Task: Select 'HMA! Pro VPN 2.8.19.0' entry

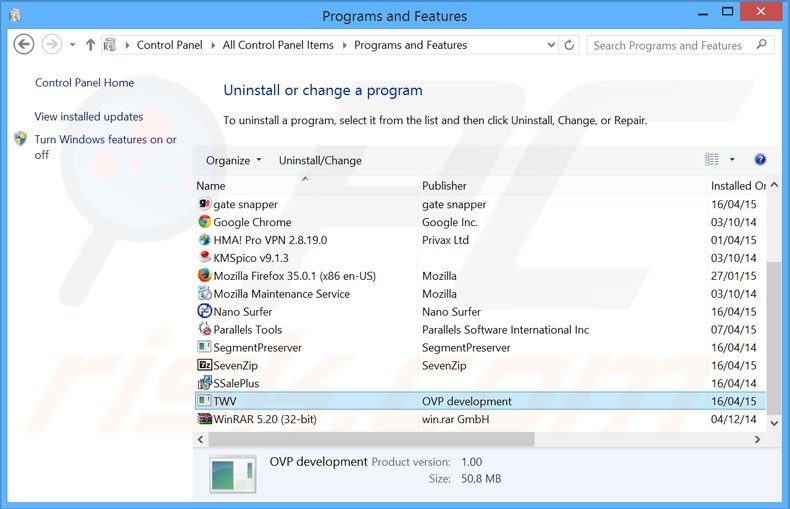Action: pyautogui.click(x=270, y=240)
